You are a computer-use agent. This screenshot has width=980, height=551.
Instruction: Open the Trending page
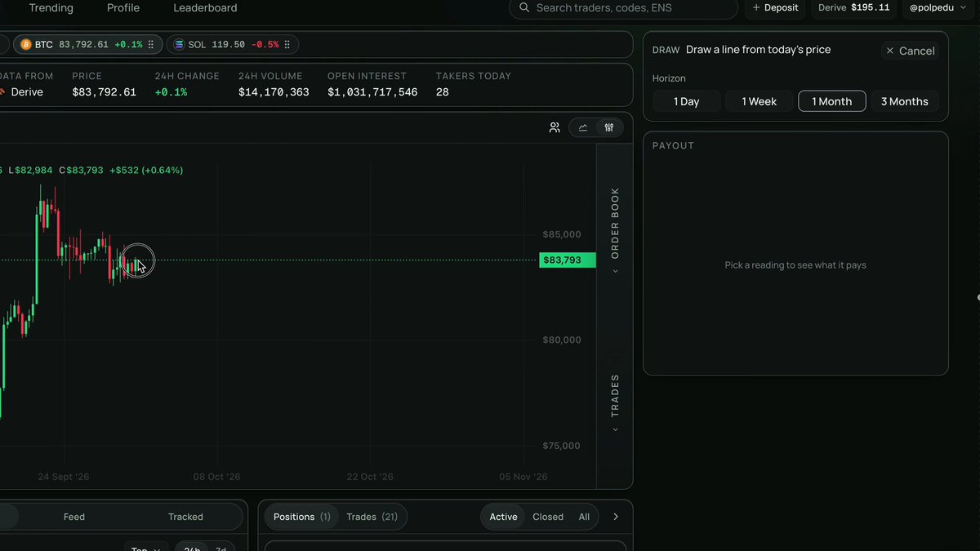coord(51,8)
